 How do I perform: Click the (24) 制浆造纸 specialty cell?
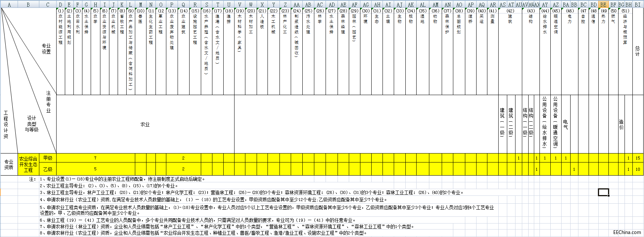pos(296,51)
